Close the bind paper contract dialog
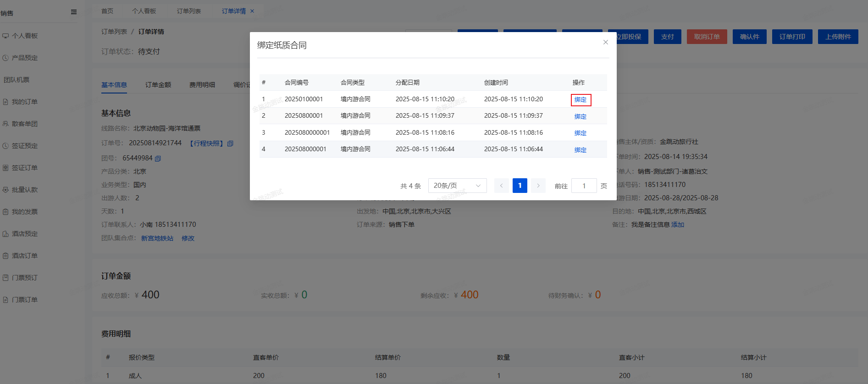The width and height of the screenshot is (868, 384). click(605, 42)
